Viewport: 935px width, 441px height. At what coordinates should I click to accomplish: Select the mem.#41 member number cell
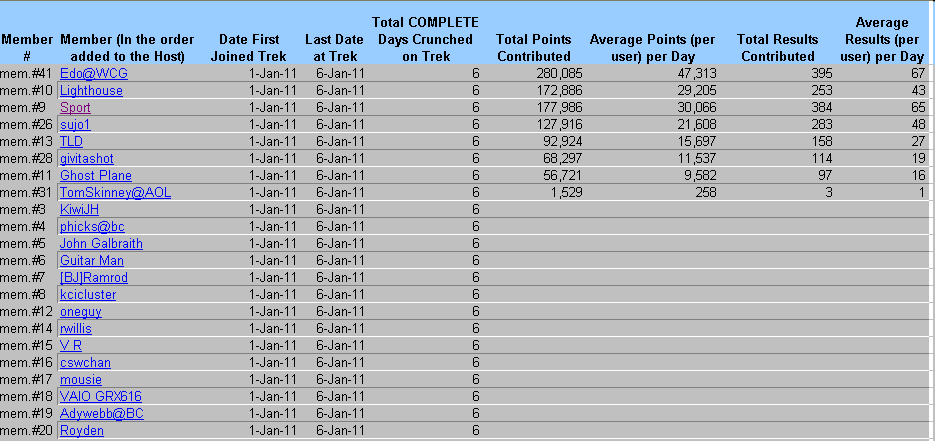(x=27, y=74)
